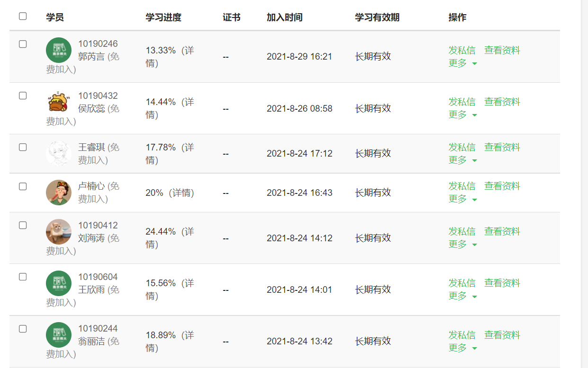Click 卢楠心's portrait avatar

(x=59, y=193)
